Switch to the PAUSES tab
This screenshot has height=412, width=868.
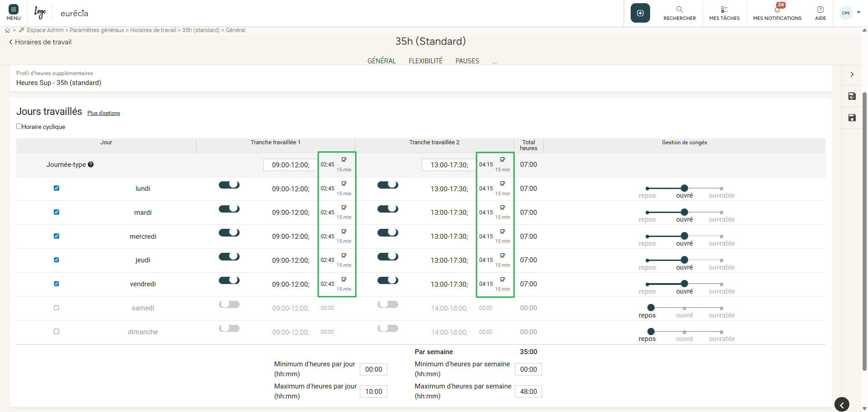pos(467,61)
